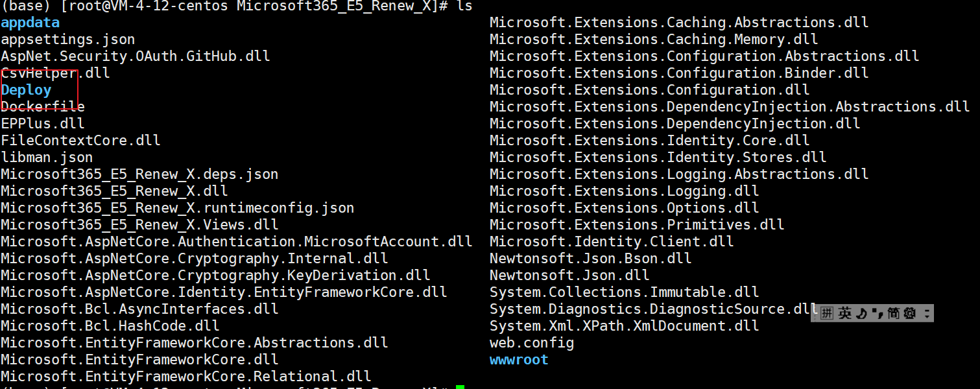
Task: Switch simplified Chinese using 简 toggle
Action: (892, 312)
